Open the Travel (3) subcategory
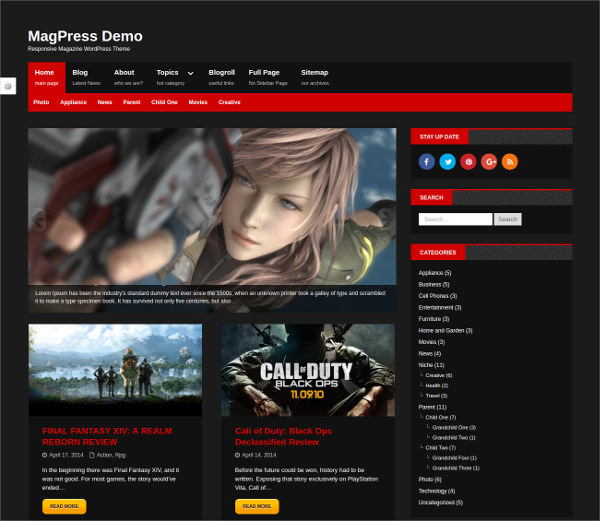Viewport: 600px width, 521px height. point(436,396)
